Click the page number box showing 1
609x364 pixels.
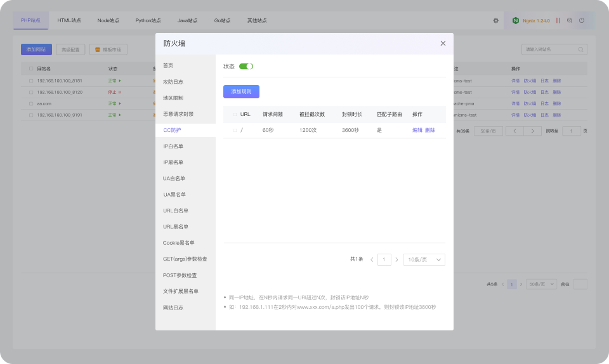[384, 259]
